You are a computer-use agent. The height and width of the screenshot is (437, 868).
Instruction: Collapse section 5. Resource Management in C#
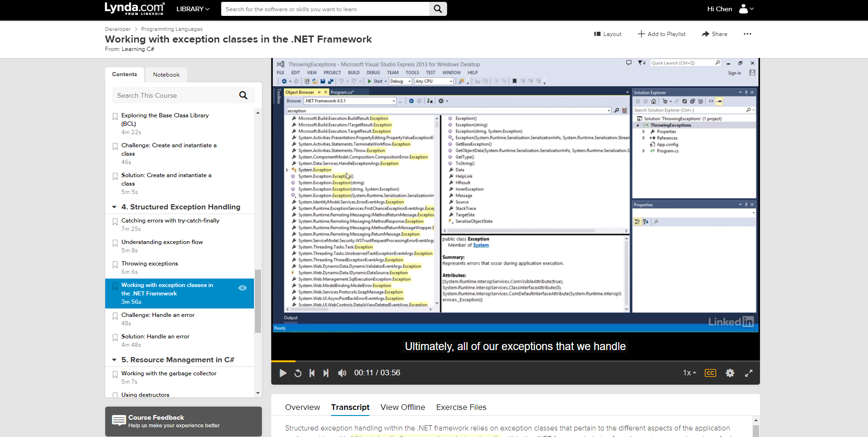[x=114, y=360]
